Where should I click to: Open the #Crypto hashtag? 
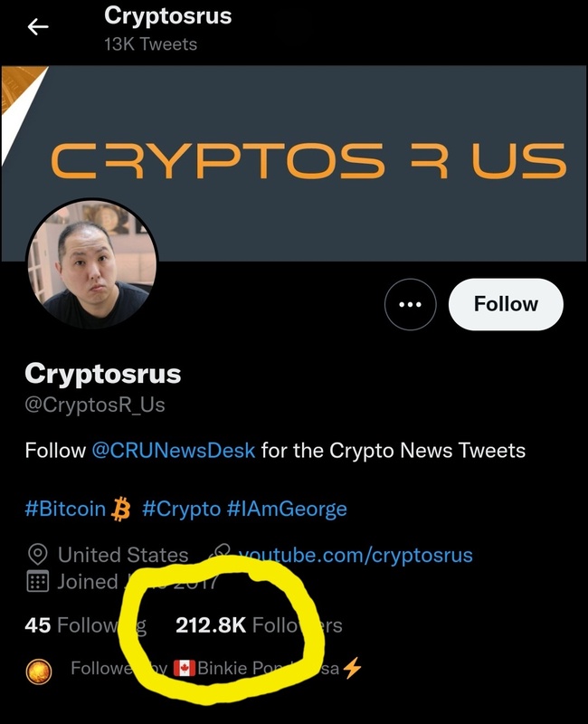181,509
